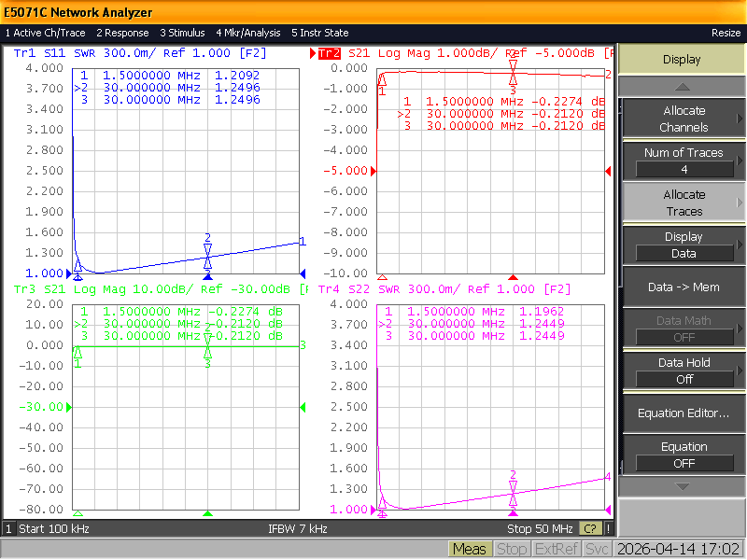Click marker 2 on Tr4 S22 trace
The image size is (747, 560).
513,487
